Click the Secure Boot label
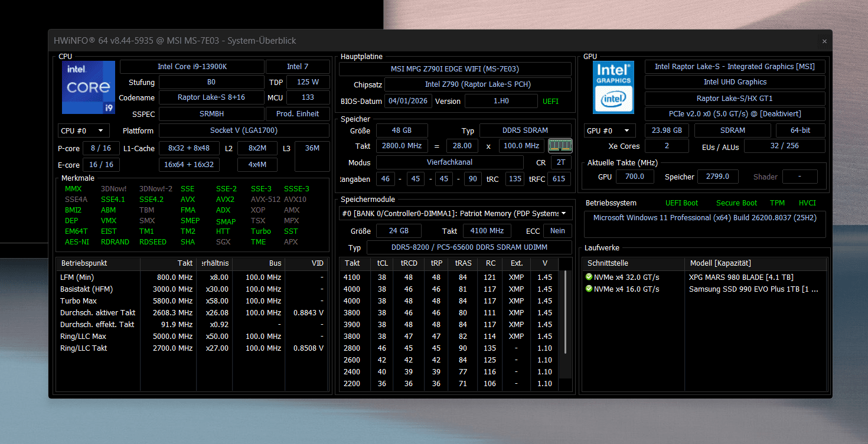This screenshot has width=868, height=444. tap(736, 203)
